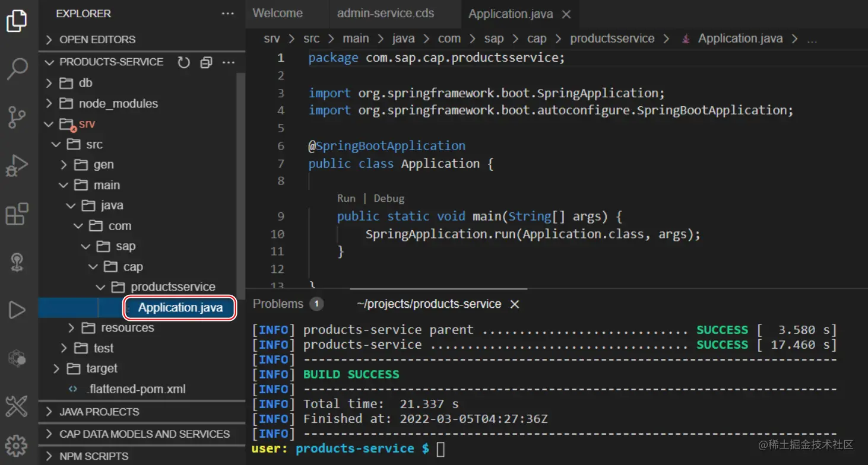Click srv in the breadcrumb path
This screenshot has height=465, width=868.
(x=272, y=39)
